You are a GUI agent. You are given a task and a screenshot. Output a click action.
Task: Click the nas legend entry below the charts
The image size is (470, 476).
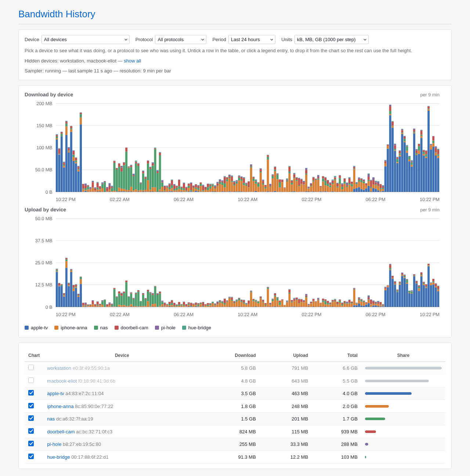(101, 328)
